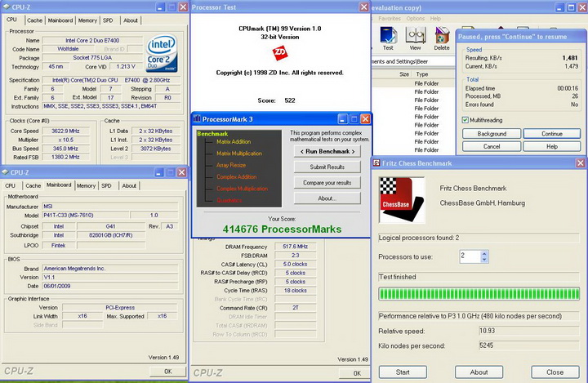Click the Processors to use input field
This screenshot has width=588, height=383.
tap(470, 256)
